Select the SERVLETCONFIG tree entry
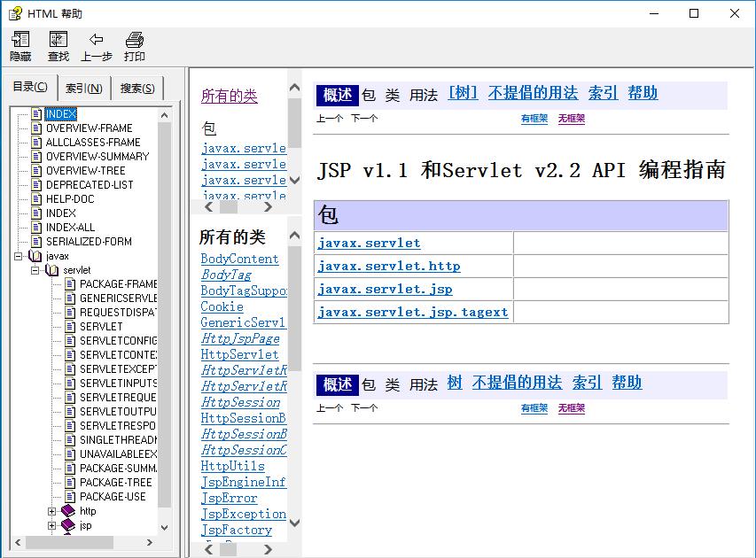756x558 pixels. pos(118,341)
